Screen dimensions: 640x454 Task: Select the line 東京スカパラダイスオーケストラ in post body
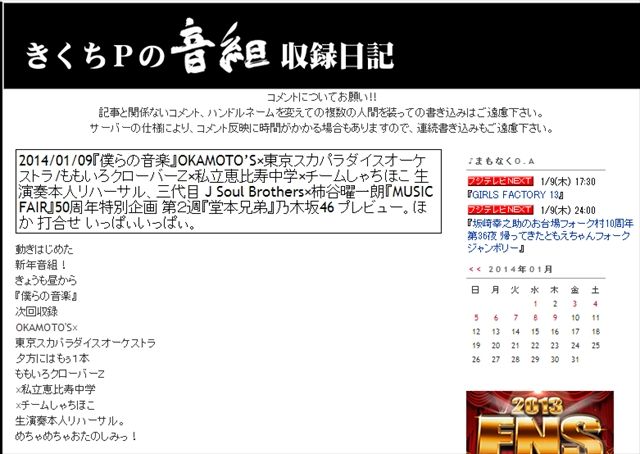85,343
